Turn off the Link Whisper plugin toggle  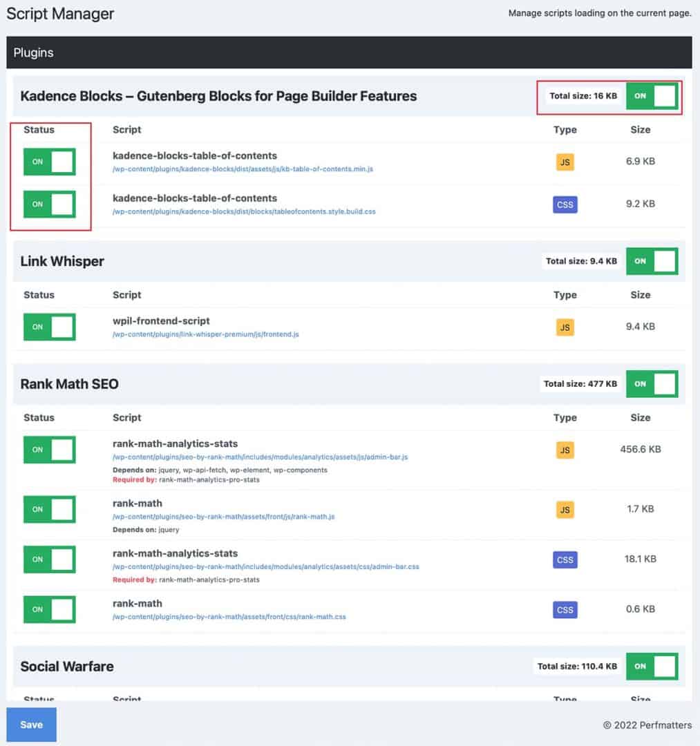652,261
